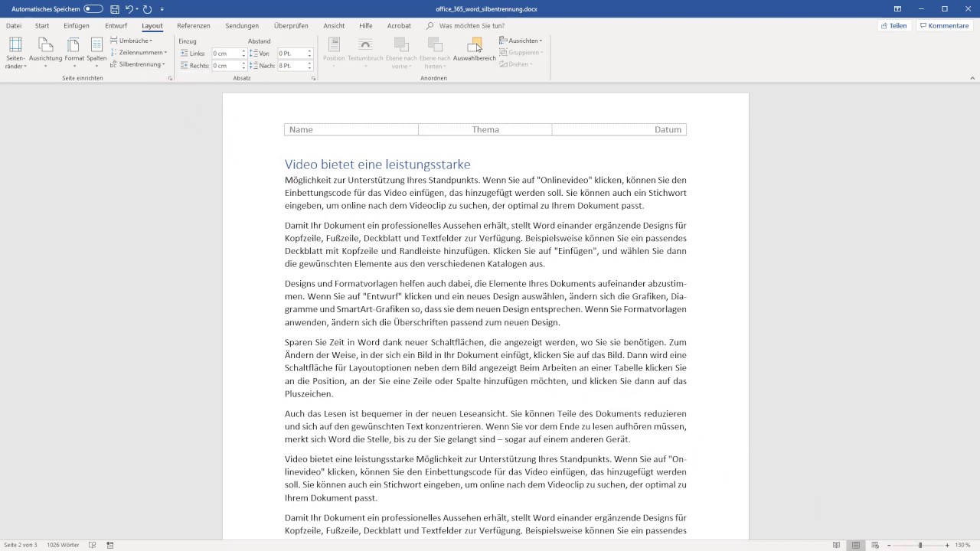Zoom in with the plus button

(x=948, y=545)
